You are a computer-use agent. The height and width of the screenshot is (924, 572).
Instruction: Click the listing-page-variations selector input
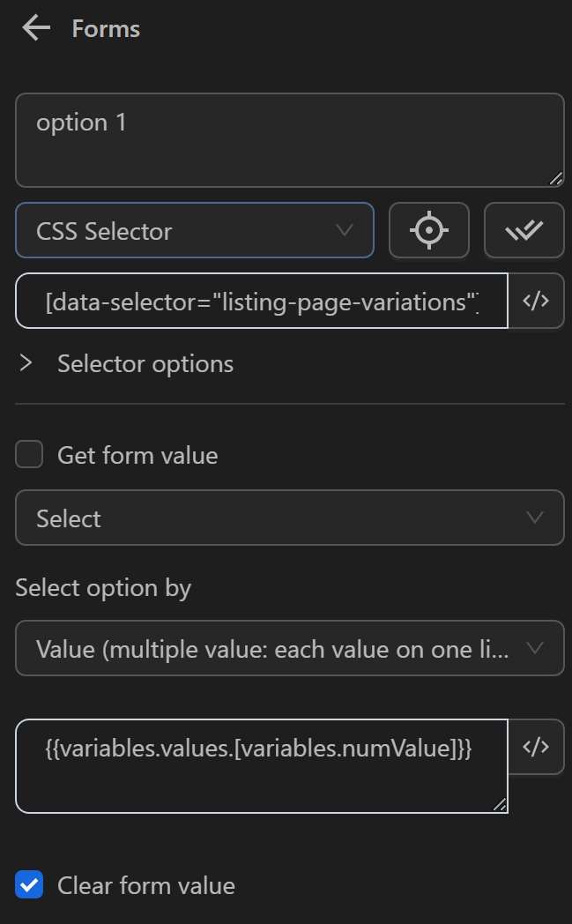click(x=262, y=301)
